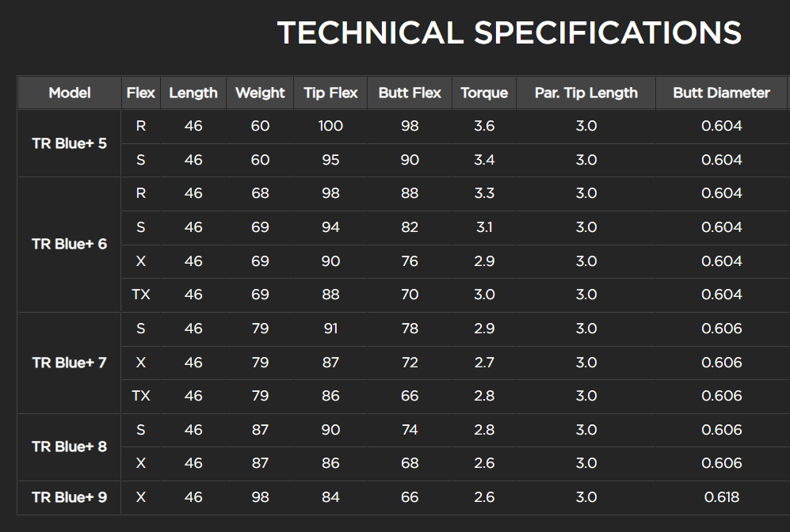The height and width of the screenshot is (532, 790).
Task: Click the TR Blue+ 9 model cell
Action: coord(70,497)
